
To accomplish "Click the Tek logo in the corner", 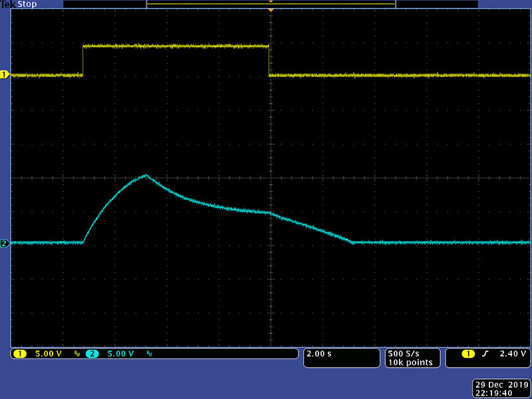I will click(x=8, y=4).
